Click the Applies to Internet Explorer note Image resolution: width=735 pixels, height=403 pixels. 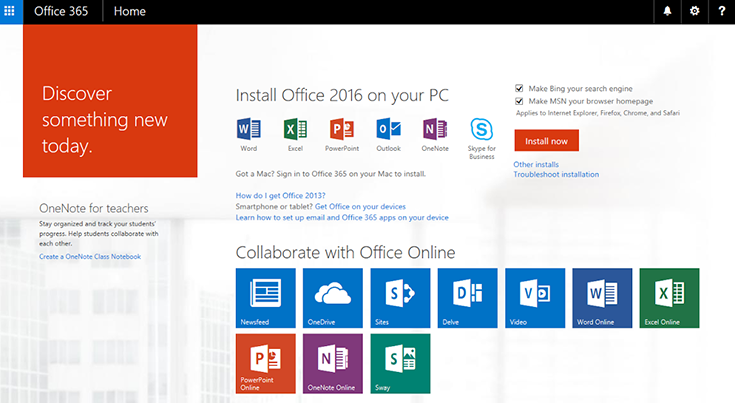click(598, 113)
